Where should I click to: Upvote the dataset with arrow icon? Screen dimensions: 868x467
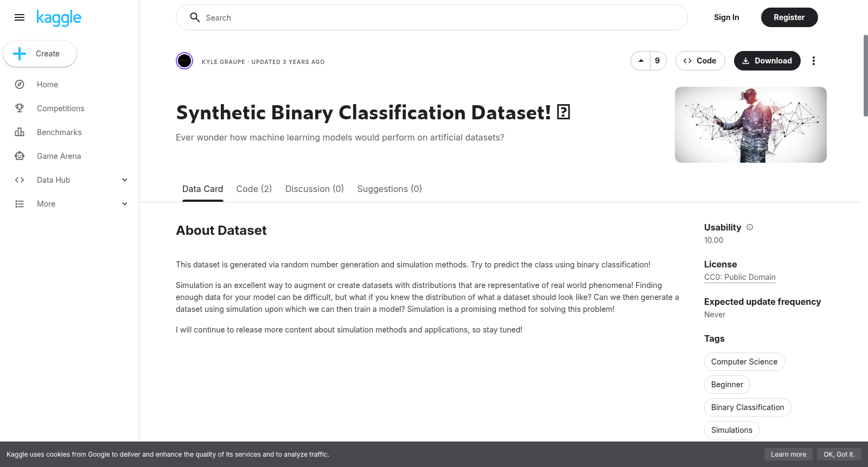coord(641,61)
